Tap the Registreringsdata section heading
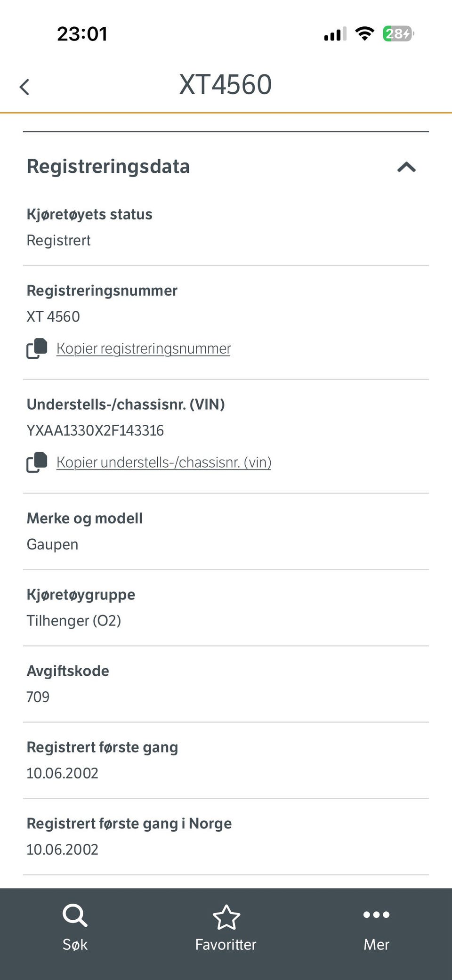Image resolution: width=452 pixels, height=980 pixels. coord(108,167)
